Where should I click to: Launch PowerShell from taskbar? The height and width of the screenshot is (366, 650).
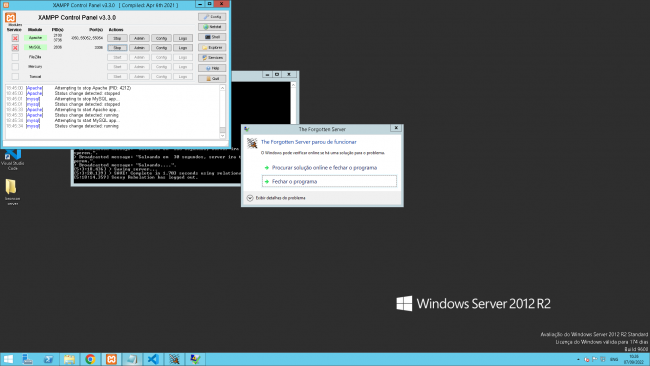click(49, 359)
